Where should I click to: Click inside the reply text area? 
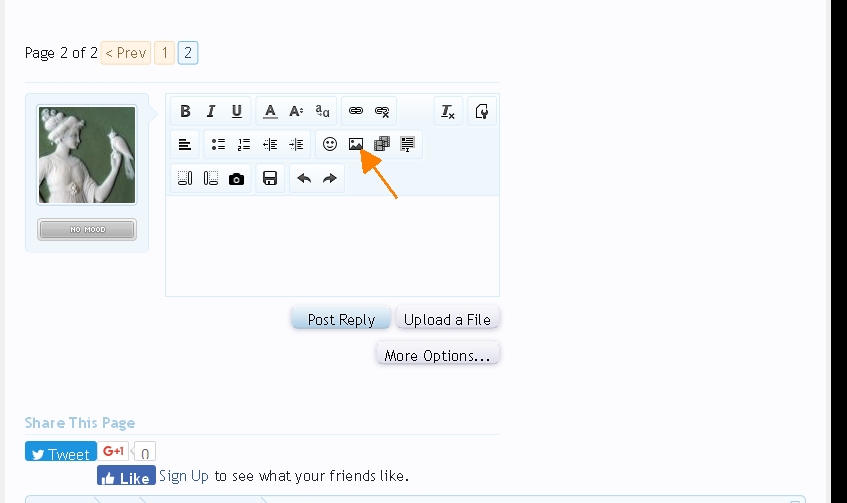coord(332,245)
